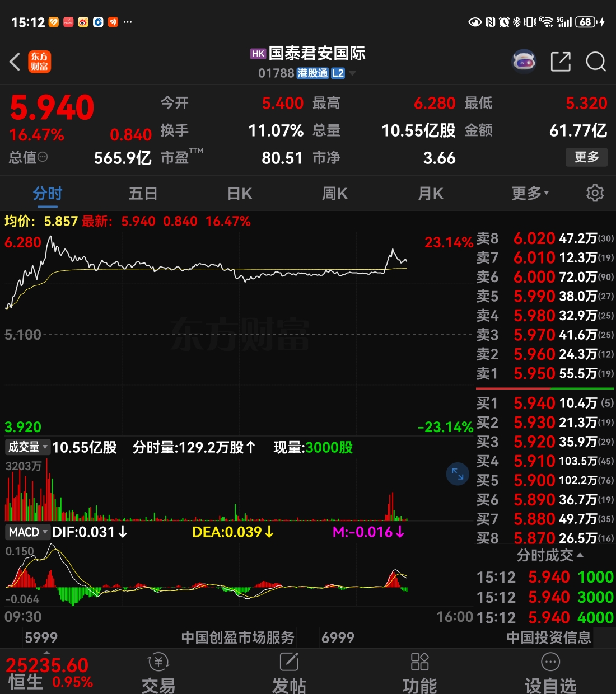
Task: Switch to 五日 tab
Action: pos(143,193)
